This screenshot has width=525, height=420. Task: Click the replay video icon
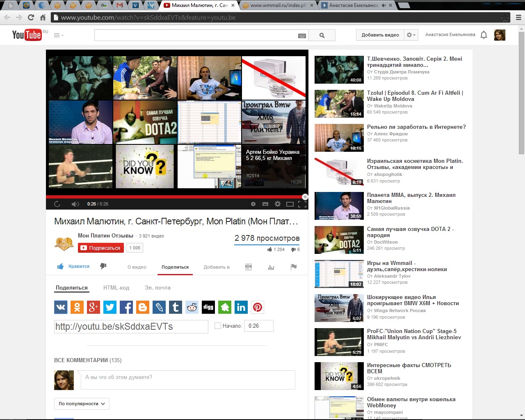(x=57, y=204)
